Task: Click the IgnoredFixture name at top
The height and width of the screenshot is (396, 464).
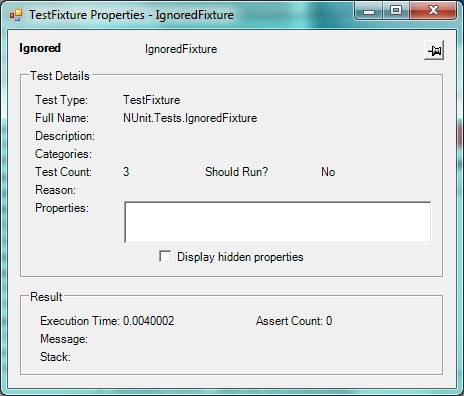Action: pyautogui.click(x=181, y=49)
